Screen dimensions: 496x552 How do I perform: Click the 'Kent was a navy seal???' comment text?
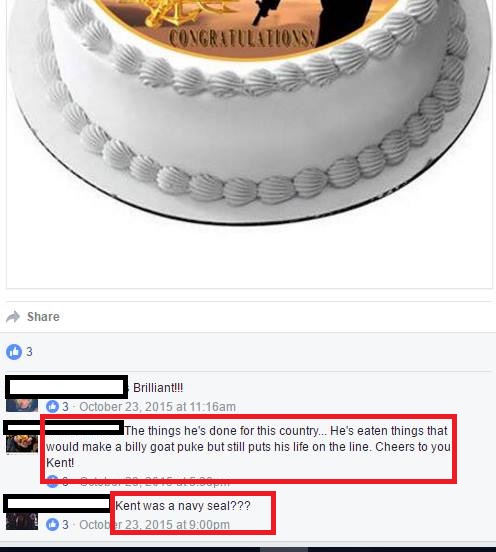coord(183,506)
